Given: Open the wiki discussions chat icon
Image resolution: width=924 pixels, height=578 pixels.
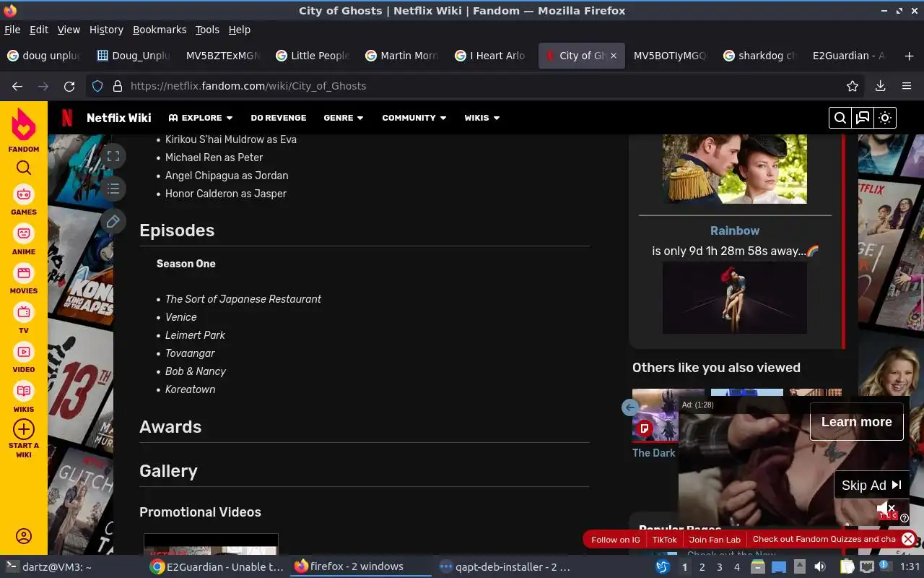Looking at the screenshot, I should point(863,118).
